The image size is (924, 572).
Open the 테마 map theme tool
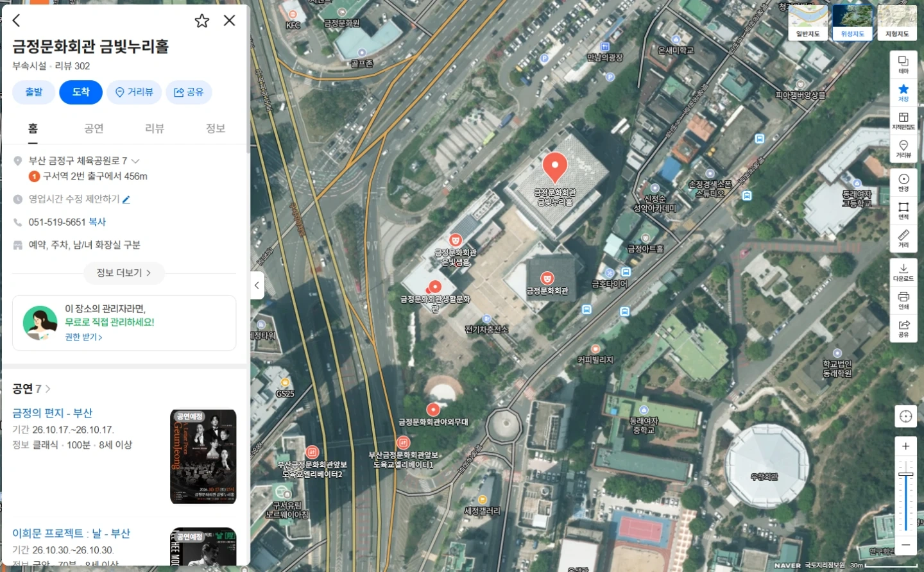[903, 64]
